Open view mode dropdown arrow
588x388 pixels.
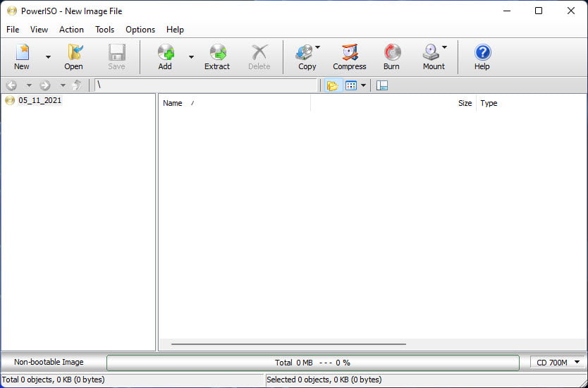pos(363,85)
